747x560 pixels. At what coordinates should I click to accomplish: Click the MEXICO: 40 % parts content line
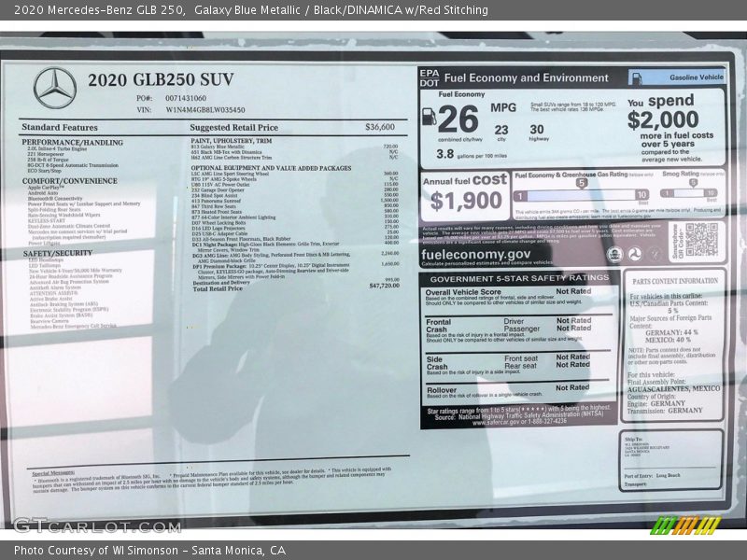coord(668,340)
